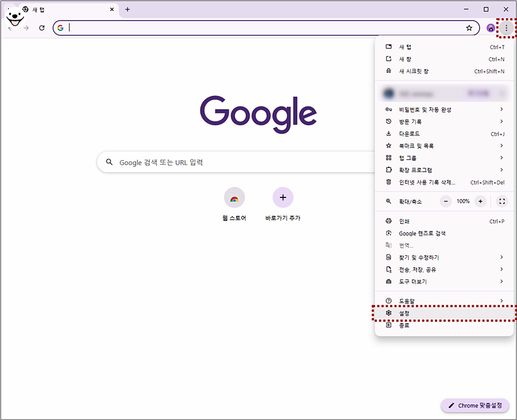The height and width of the screenshot is (420, 517).
Task: Click the 바로가기 추가 shortcut button
Action: (283, 204)
